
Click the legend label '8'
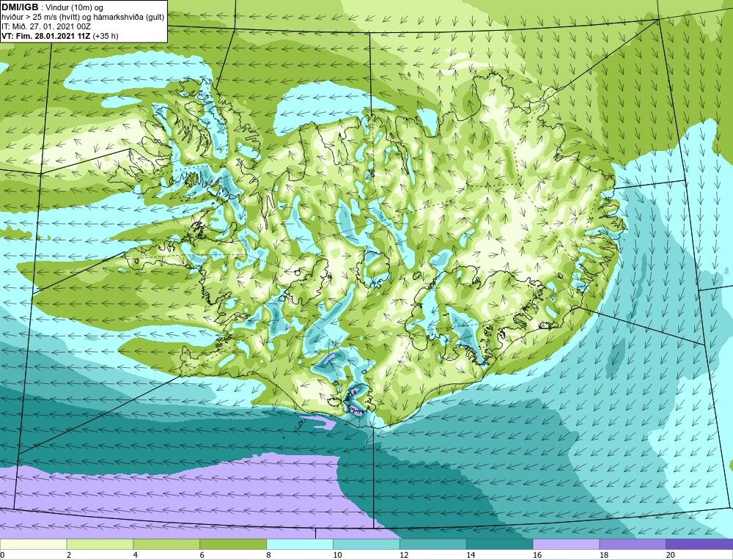(x=269, y=555)
